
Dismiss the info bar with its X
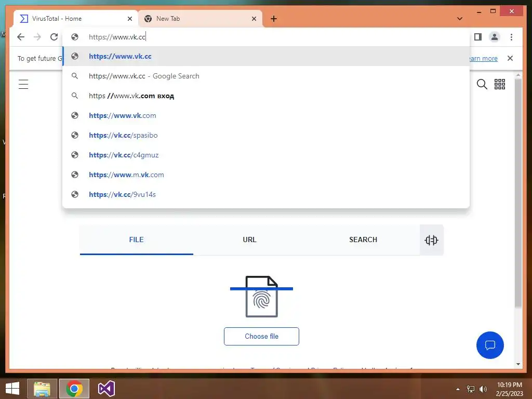pos(510,58)
